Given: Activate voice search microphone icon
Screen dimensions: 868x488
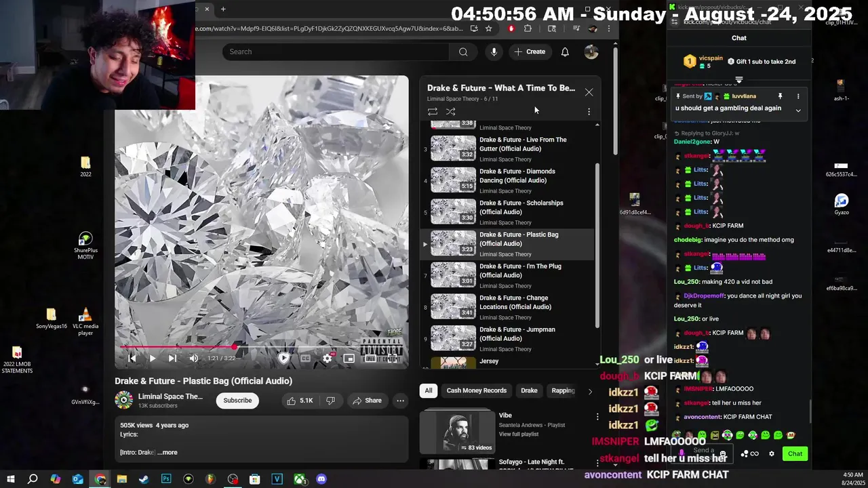Looking at the screenshot, I should pyautogui.click(x=494, y=52).
